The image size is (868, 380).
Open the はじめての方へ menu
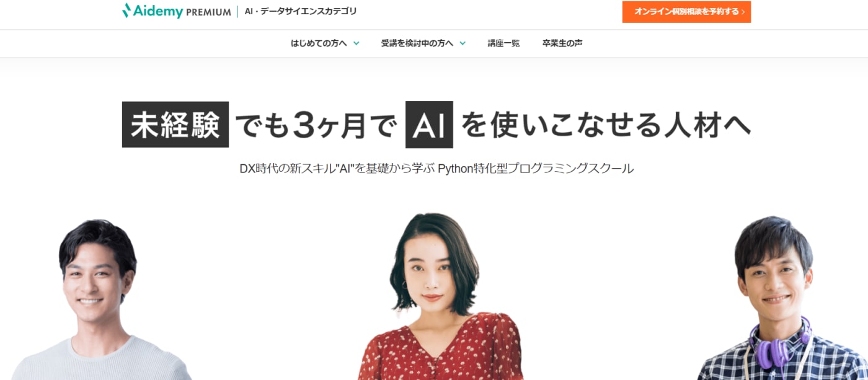coord(325,43)
